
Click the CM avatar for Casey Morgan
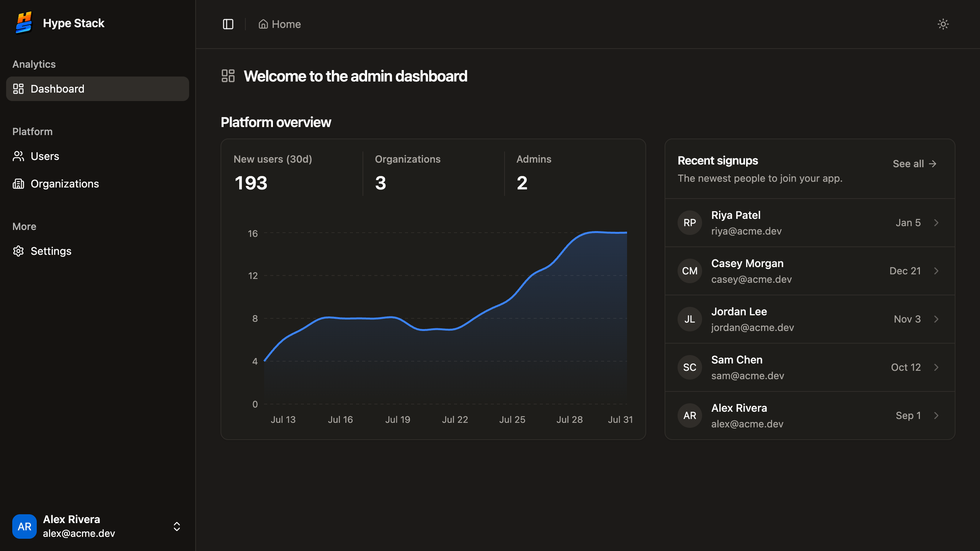tap(690, 271)
